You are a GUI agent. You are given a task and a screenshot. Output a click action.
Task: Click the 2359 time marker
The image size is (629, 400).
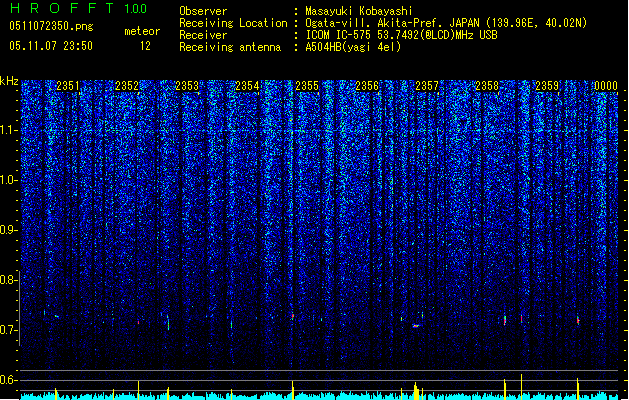(x=547, y=86)
